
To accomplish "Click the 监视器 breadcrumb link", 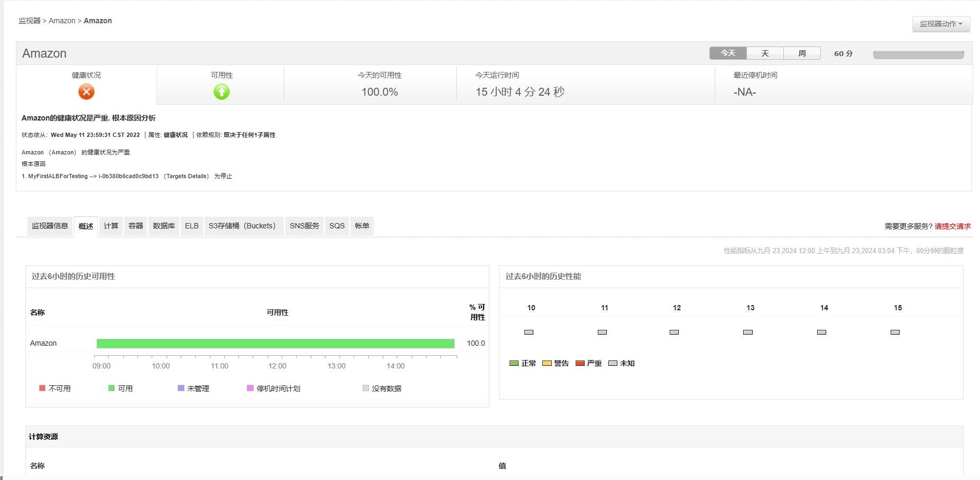I will tap(30, 21).
